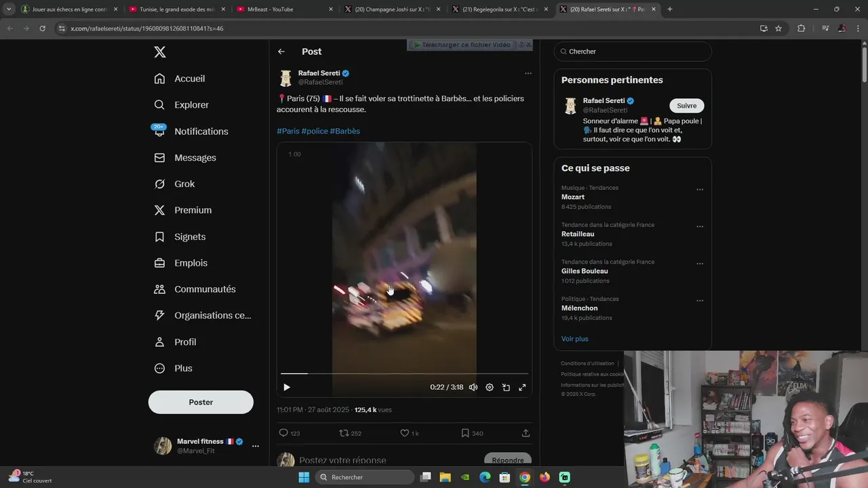This screenshot has height=488, width=868.
Task: Reload the page
Action: [x=42, y=28]
